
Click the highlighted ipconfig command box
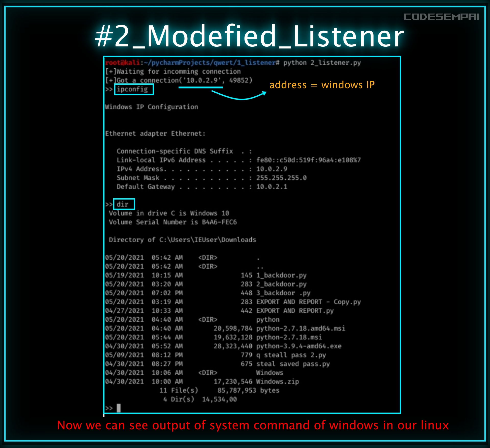click(134, 89)
